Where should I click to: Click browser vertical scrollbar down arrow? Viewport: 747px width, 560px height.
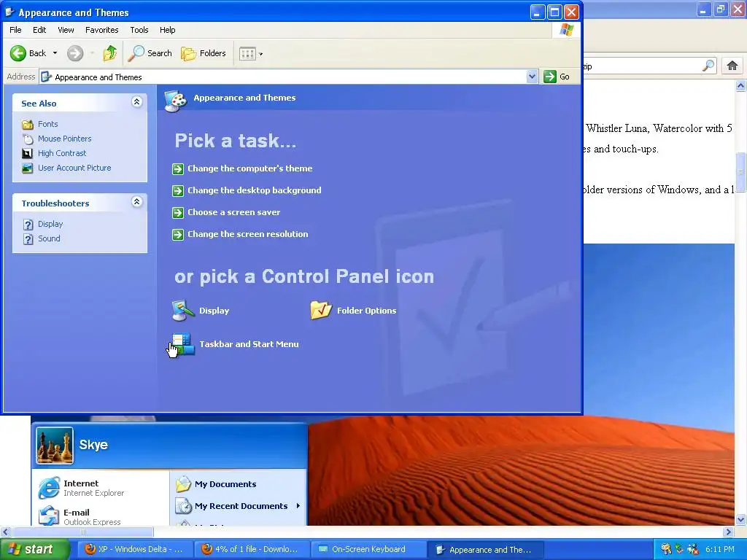click(x=741, y=519)
